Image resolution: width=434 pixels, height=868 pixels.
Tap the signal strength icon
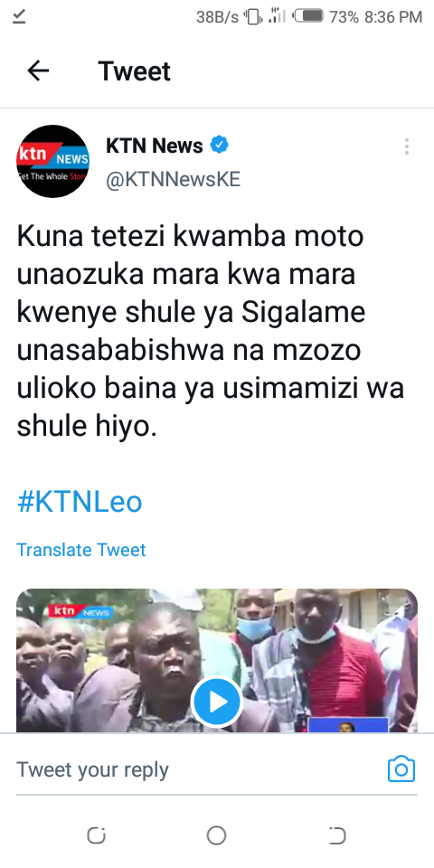[x=277, y=16]
